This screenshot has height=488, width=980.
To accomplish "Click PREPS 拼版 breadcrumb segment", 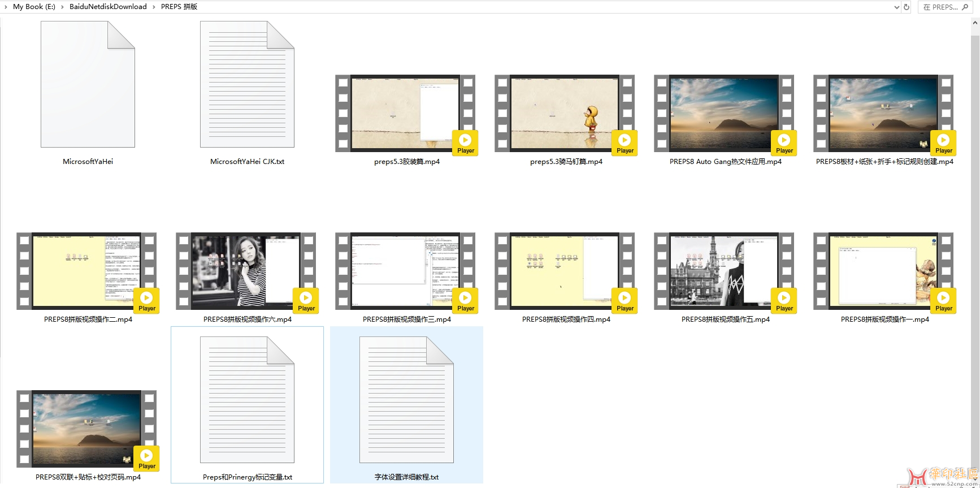I will pyautogui.click(x=179, y=7).
